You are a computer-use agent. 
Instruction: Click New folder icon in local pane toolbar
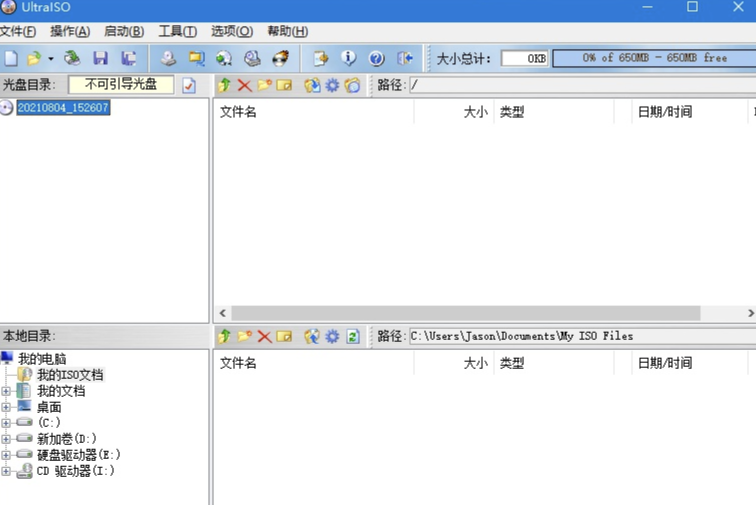tap(244, 336)
